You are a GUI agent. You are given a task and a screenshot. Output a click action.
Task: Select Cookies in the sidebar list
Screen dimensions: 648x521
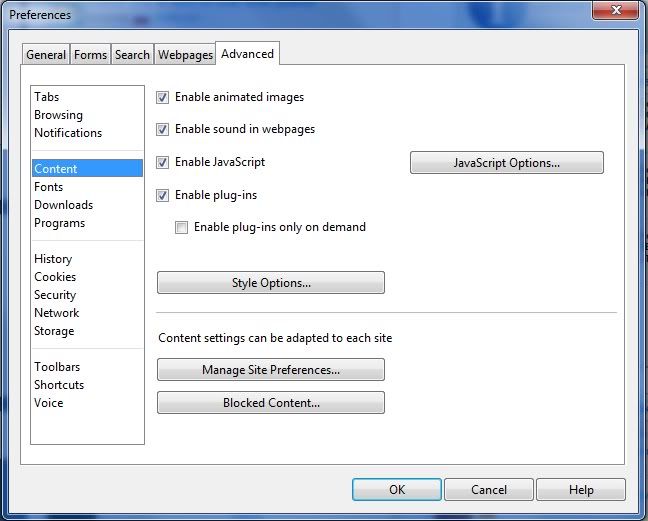[55, 277]
